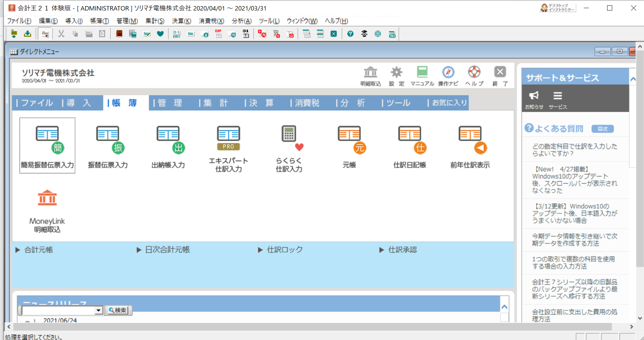Viewport: 644px width, 340px height.
Task: Open ヘルプ(H) menu
Action: (x=336, y=21)
